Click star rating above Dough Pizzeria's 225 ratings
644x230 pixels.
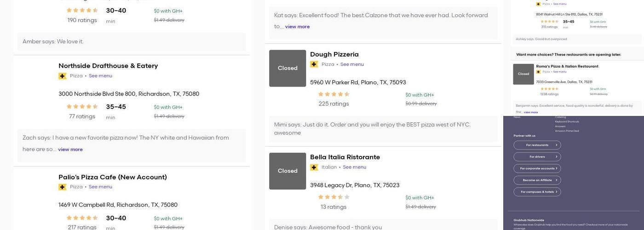333,94
